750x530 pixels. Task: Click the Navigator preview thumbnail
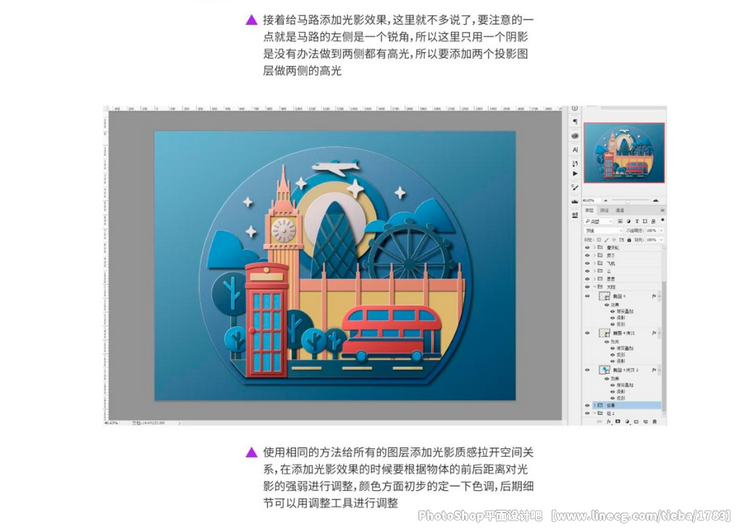point(624,153)
